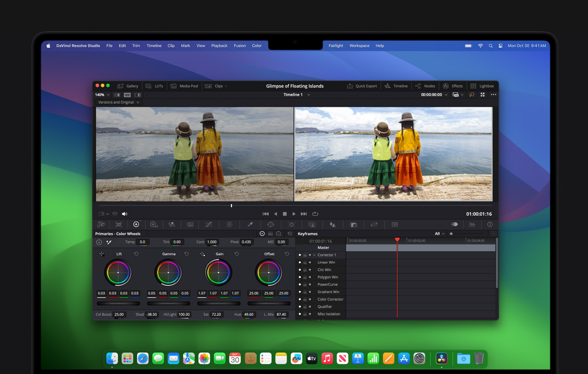
Task: Switch Primaries to wheels mode
Action: 262,234
